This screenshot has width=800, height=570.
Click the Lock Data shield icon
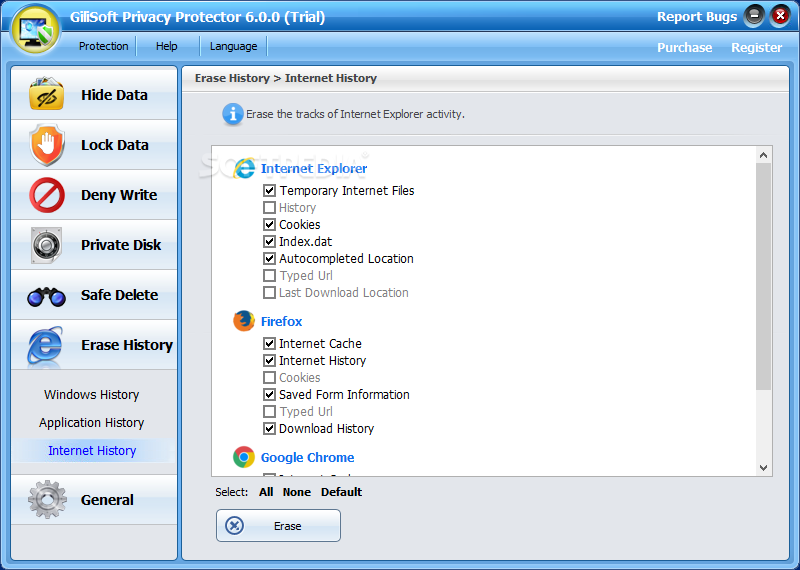click(x=47, y=145)
